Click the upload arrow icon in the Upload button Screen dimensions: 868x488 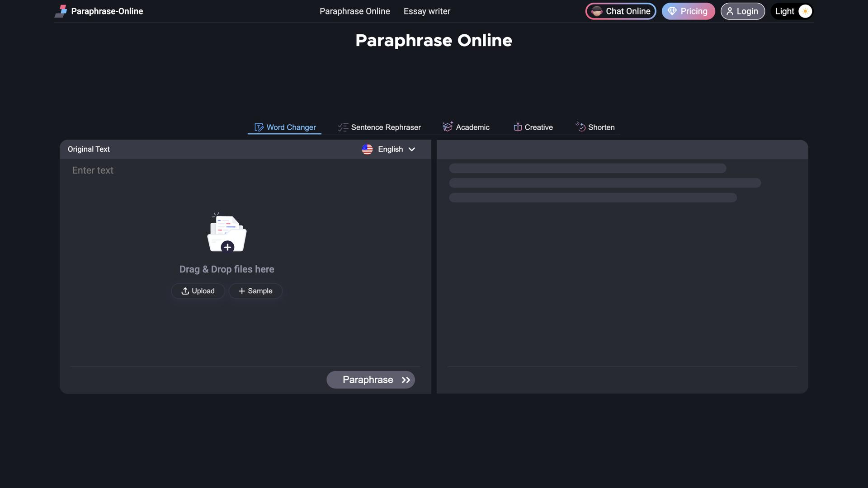click(x=185, y=291)
